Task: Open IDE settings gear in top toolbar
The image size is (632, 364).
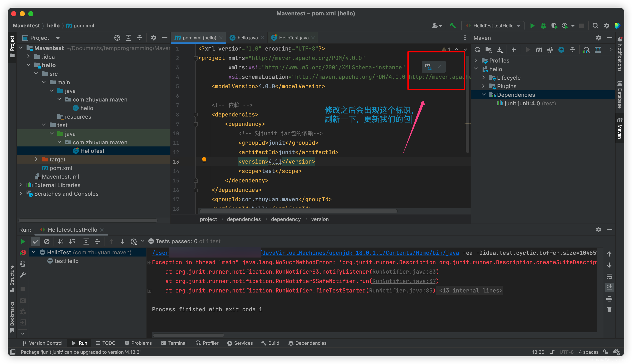Action: tap(607, 25)
